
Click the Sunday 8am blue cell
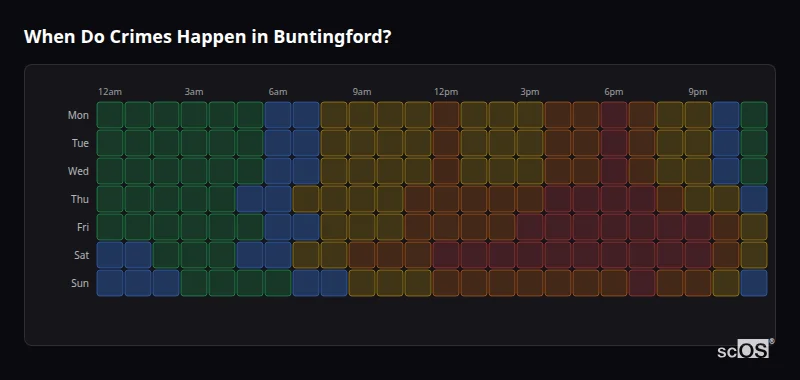334,283
